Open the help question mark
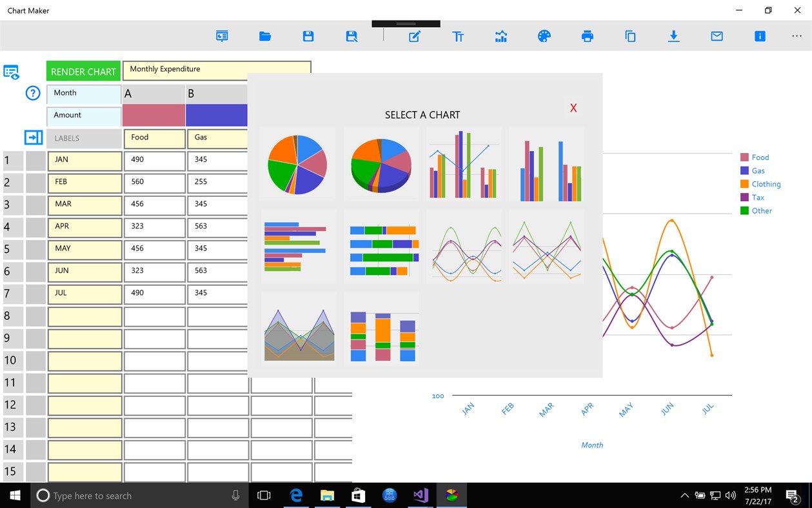 [x=32, y=93]
